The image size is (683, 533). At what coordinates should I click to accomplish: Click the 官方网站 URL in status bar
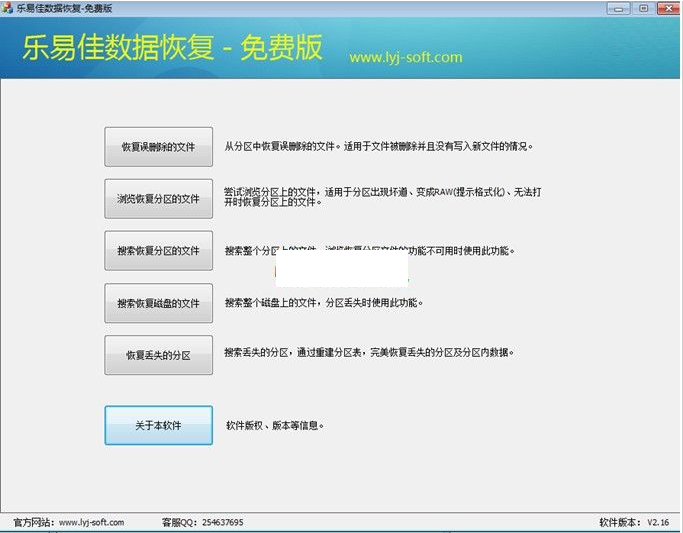pyautogui.click(x=91, y=522)
